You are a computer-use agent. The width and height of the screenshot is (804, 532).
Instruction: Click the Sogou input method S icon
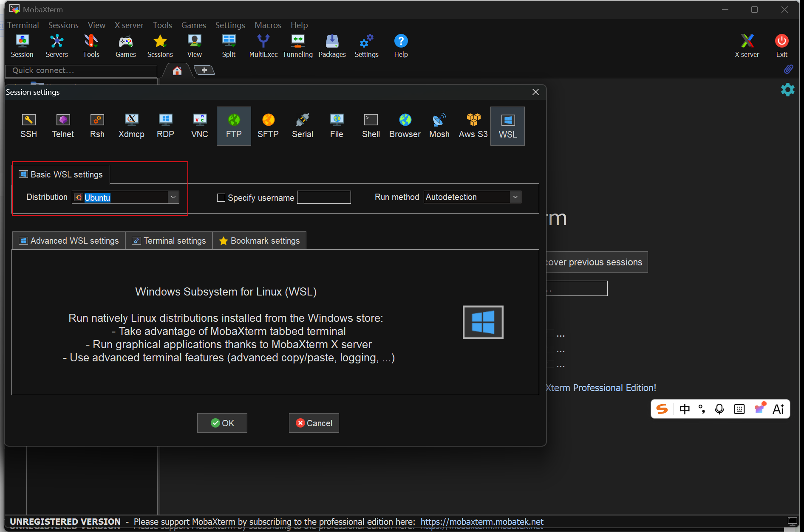pos(662,409)
